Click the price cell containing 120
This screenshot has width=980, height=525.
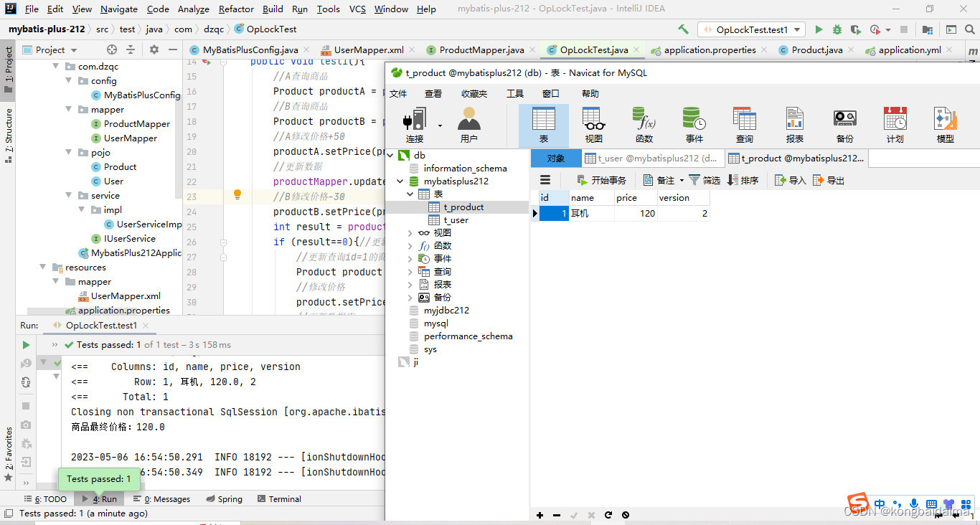(x=636, y=214)
